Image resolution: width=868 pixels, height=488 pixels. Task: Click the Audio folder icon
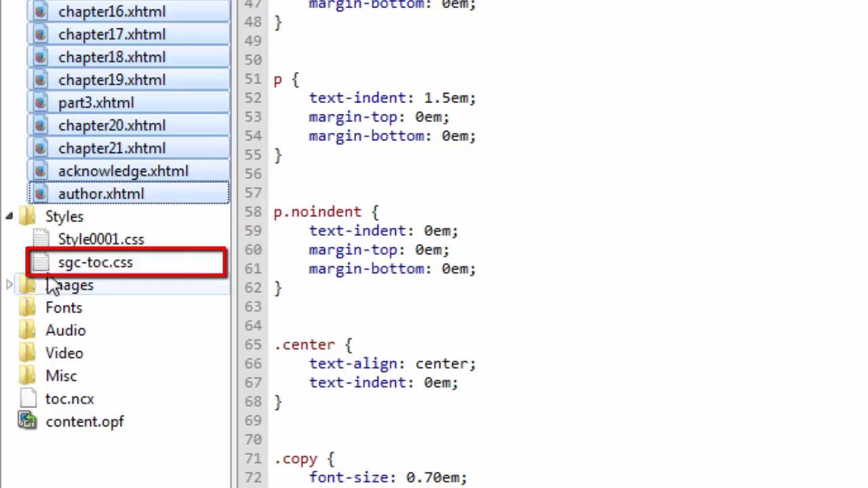click(28, 330)
